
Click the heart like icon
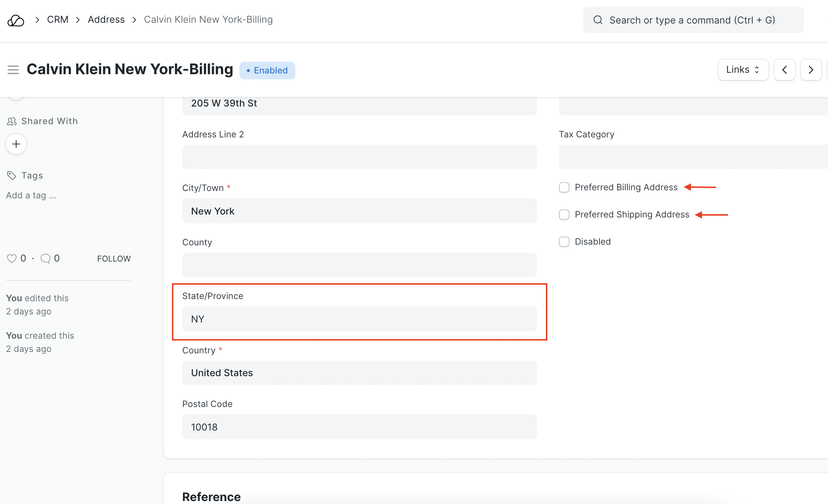(x=12, y=259)
